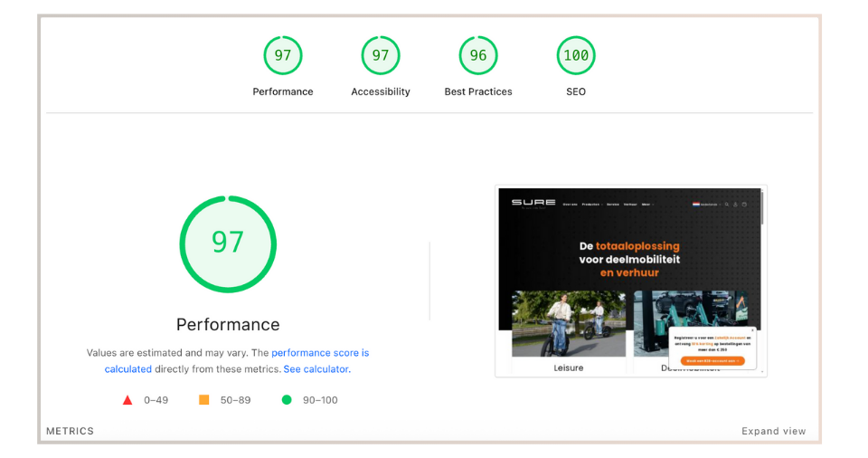
Task: Click the website screenshot thumbnail
Action: pos(630,281)
